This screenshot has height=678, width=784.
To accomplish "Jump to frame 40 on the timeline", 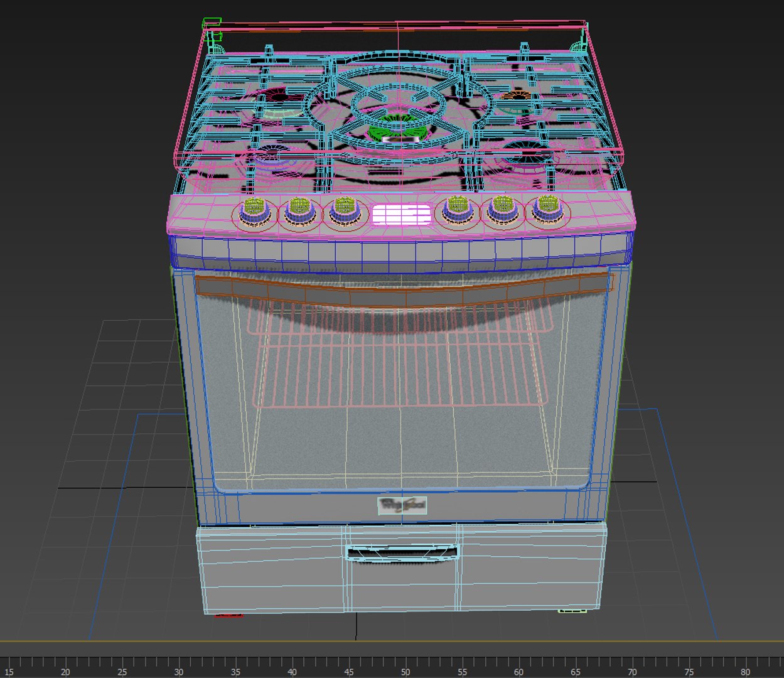I will click(x=292, y=672).
